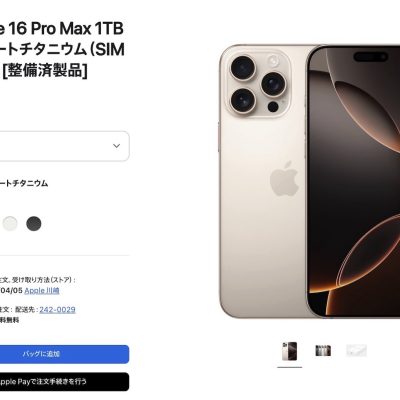Click the blue バッグに追加 button
This screenshot has height=400, width=400.
(x=65, y=354)
